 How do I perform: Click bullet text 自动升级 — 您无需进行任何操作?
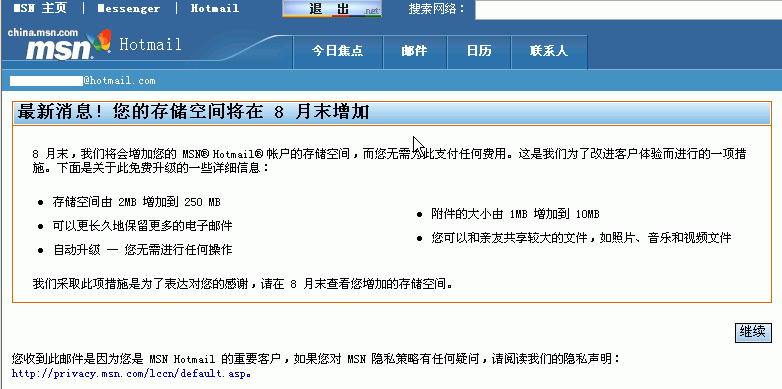coord(143,250)
